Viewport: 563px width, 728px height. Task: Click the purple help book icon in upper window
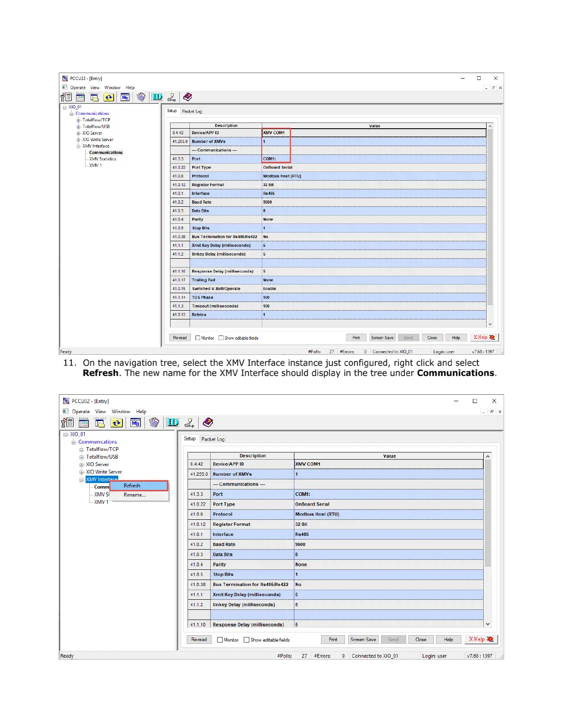click(x=187, y=97)
